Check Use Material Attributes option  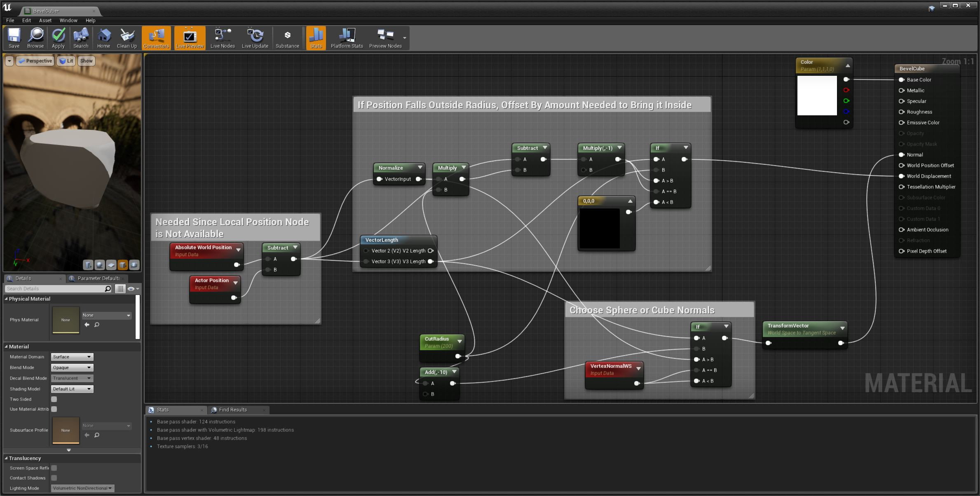(54, 409)
